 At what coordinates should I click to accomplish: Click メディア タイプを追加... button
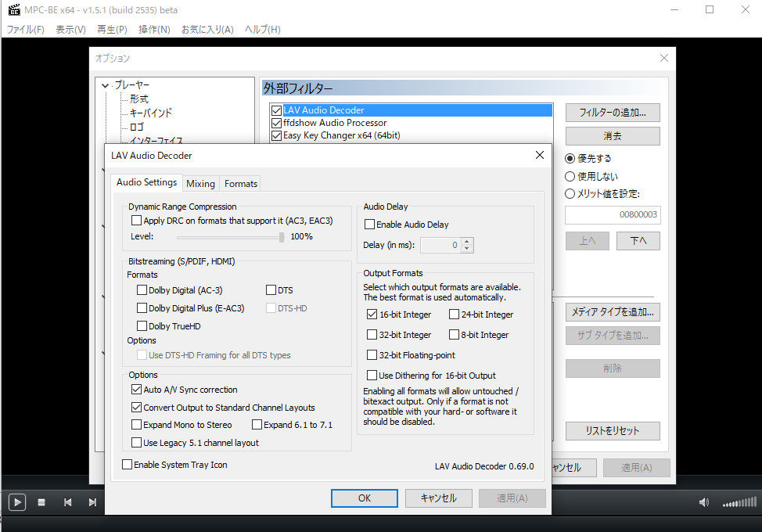coord(613,312)
